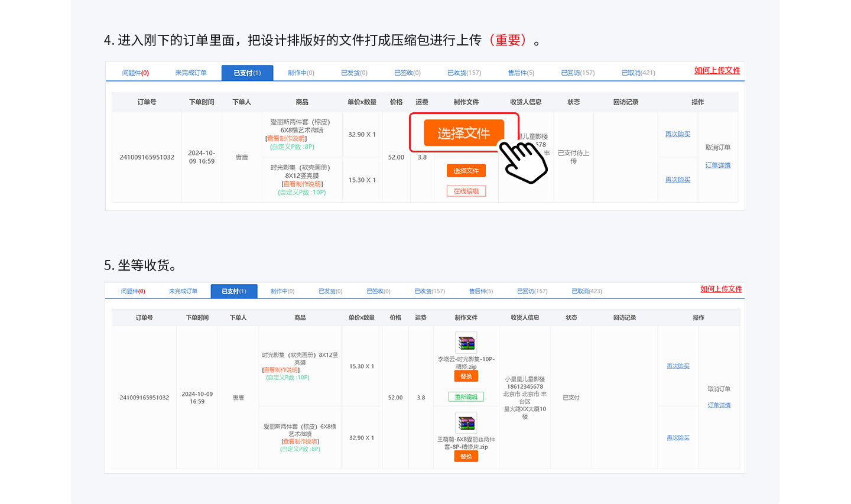The width and height of the screenshot is (851, 504).
Task: Select 已支付(1) tab in step 5 screenshot
Action: tap(234, 291)
